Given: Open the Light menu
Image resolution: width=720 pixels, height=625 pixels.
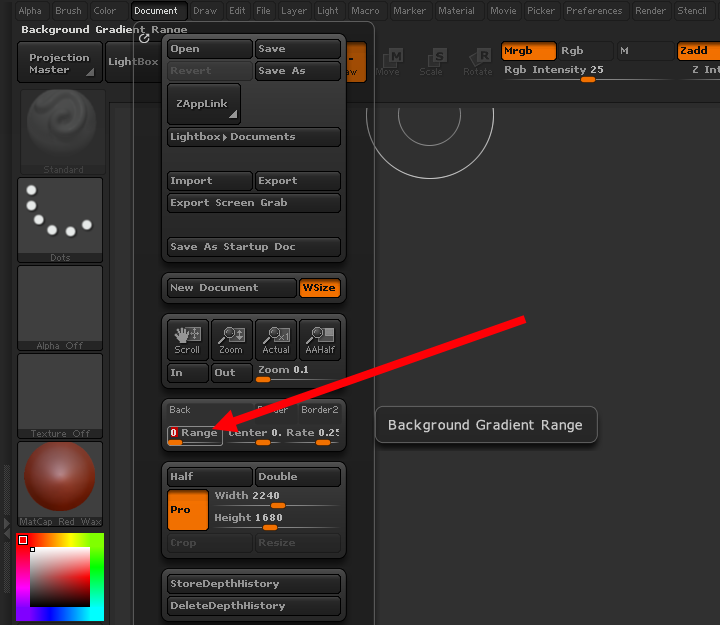Looking at the screenshot, I should 328,11.
